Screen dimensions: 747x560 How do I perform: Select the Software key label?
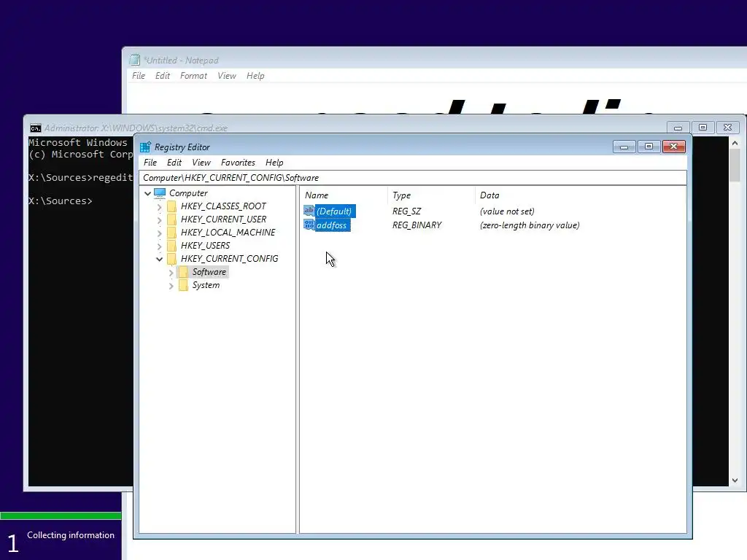[209, 272]
